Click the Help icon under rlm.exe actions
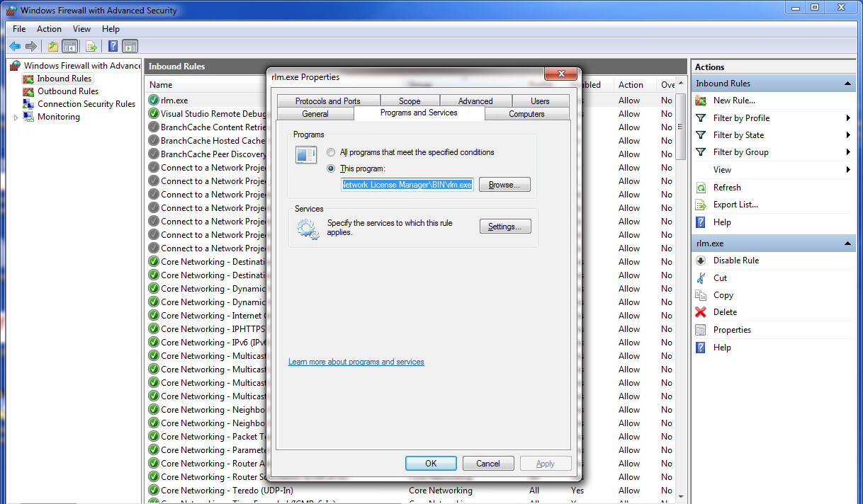 (x=701, y=348)
